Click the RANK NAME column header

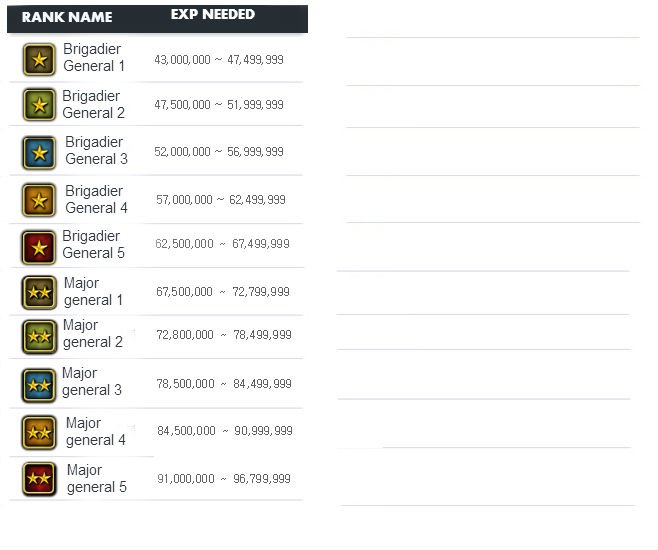(x=67, y=17)
